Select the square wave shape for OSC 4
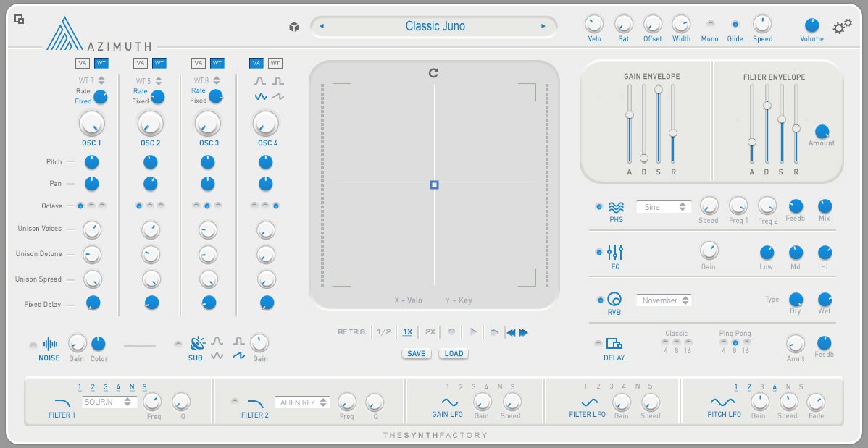 (277, 81)
